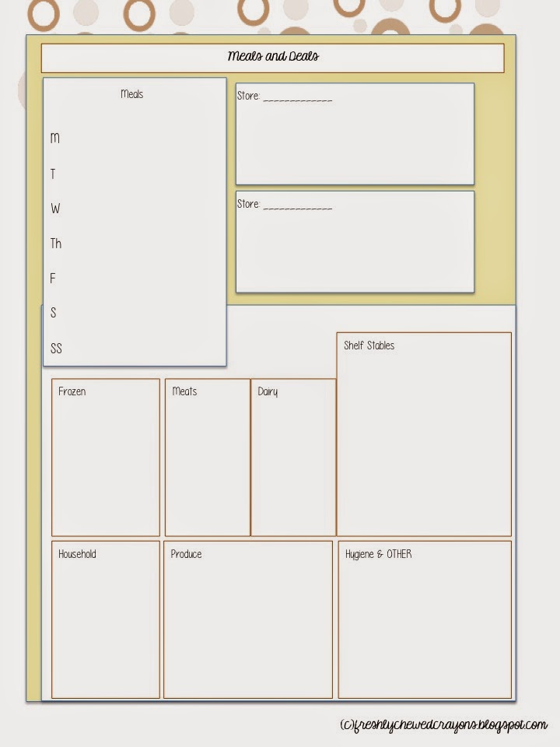This screenshot has height=747, width=560.
Task: Click inside the Frozen list box
Action: [106, 458]
